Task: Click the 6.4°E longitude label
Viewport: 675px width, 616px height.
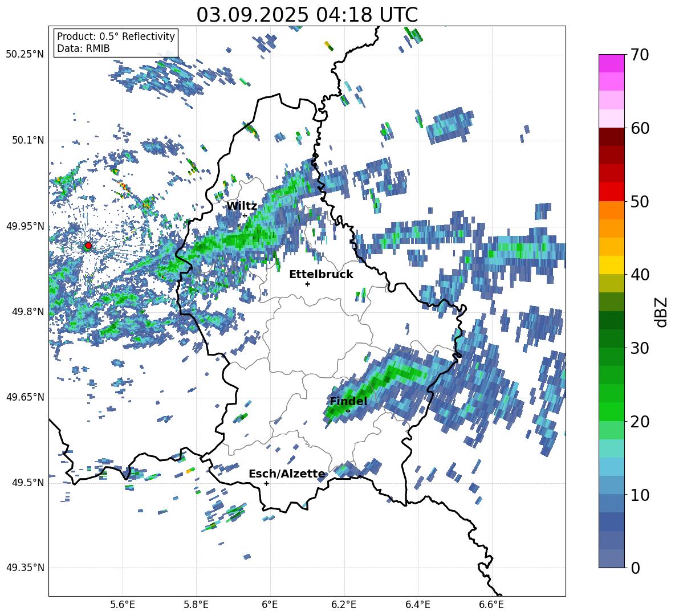Action: [x=417, y=605]
